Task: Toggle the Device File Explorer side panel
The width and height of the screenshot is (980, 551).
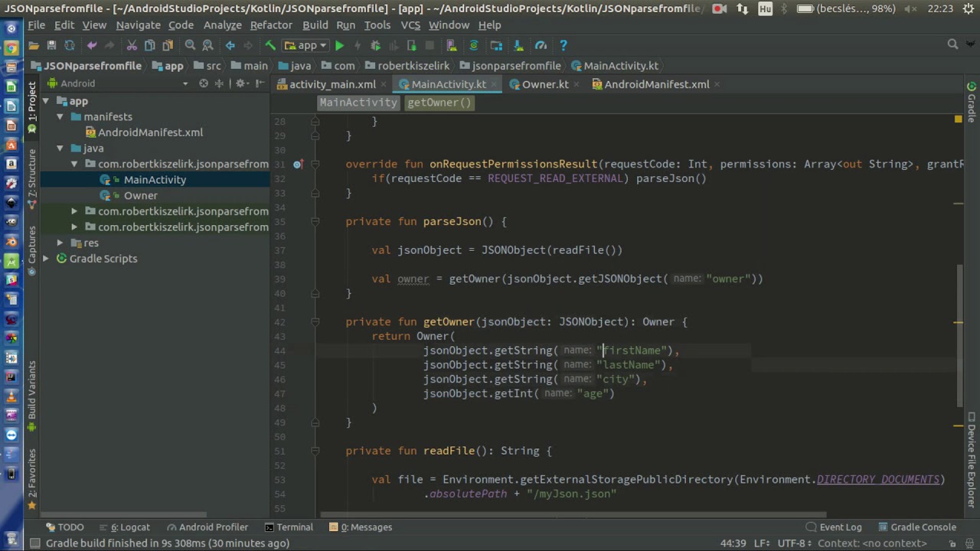Action: 972,461
